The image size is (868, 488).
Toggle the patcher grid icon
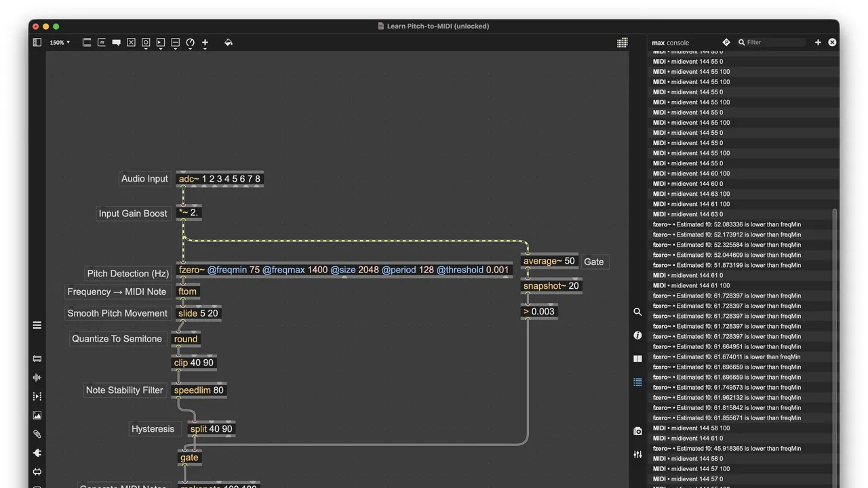(623, 42)
